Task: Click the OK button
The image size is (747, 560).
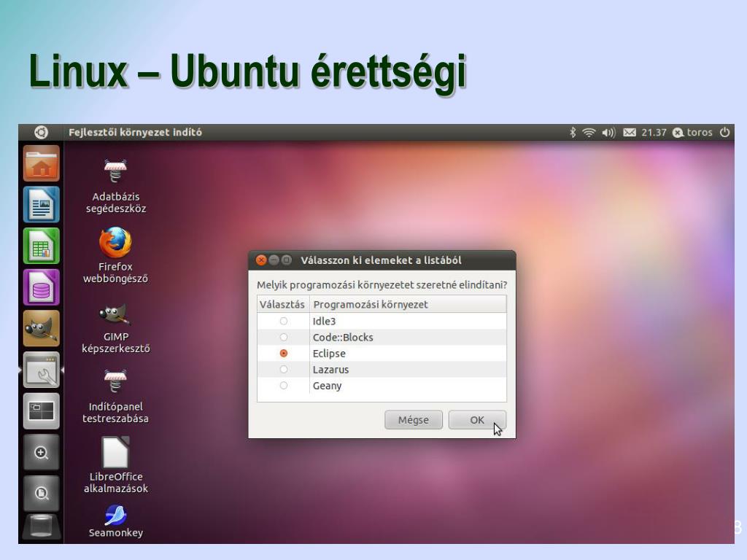Action: 477,419
